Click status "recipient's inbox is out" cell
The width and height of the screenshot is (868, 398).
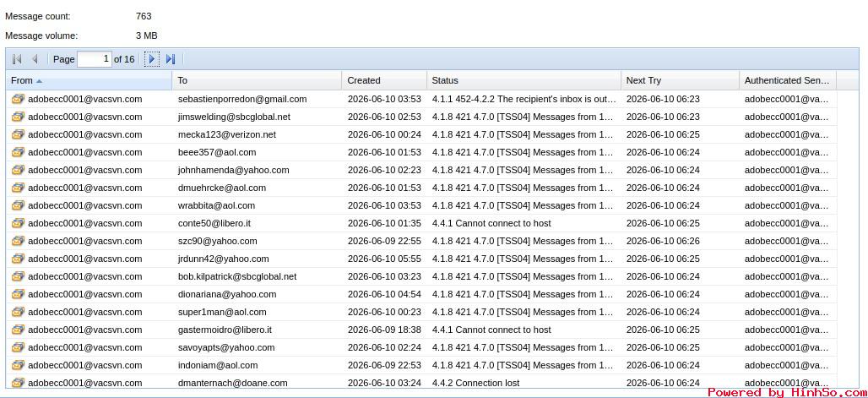tap(524, 99)
